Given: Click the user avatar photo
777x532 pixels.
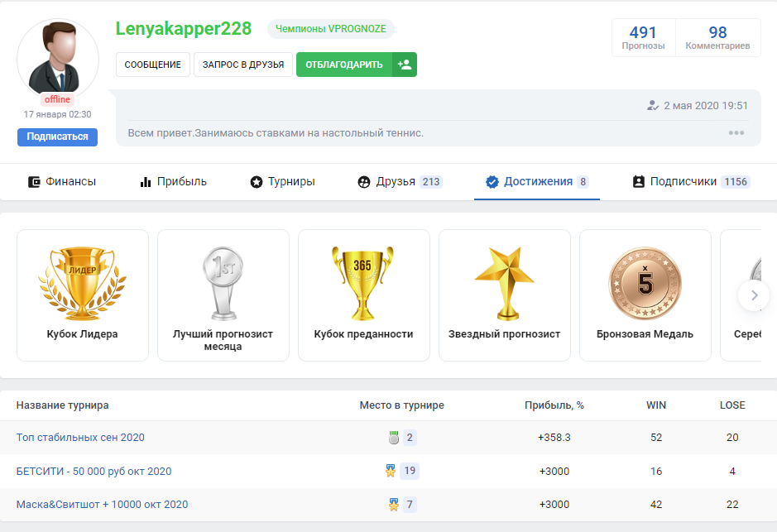Looking at the screenshot, I should point(58,58).
